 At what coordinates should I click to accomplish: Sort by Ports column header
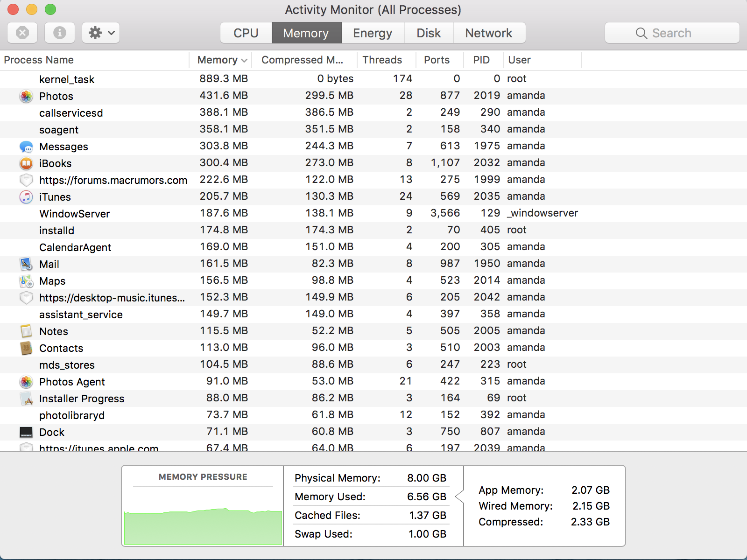pyautogui.click(x=440, y=60)
